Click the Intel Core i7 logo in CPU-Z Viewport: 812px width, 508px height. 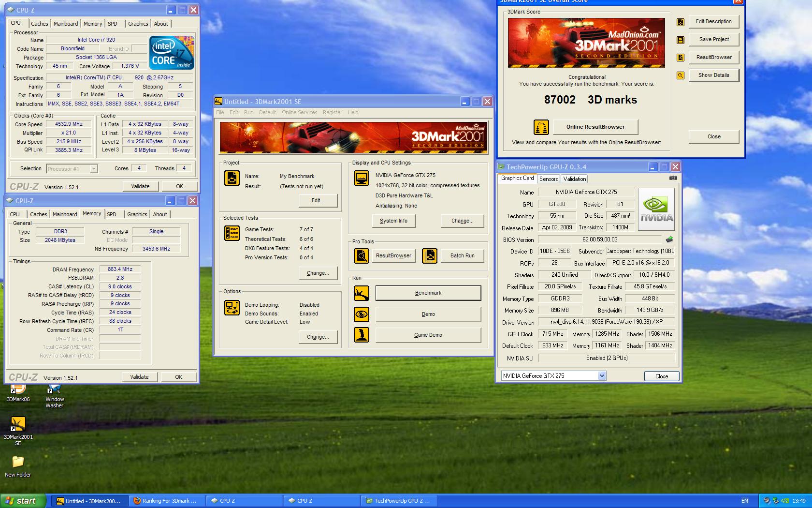point(172,52)
